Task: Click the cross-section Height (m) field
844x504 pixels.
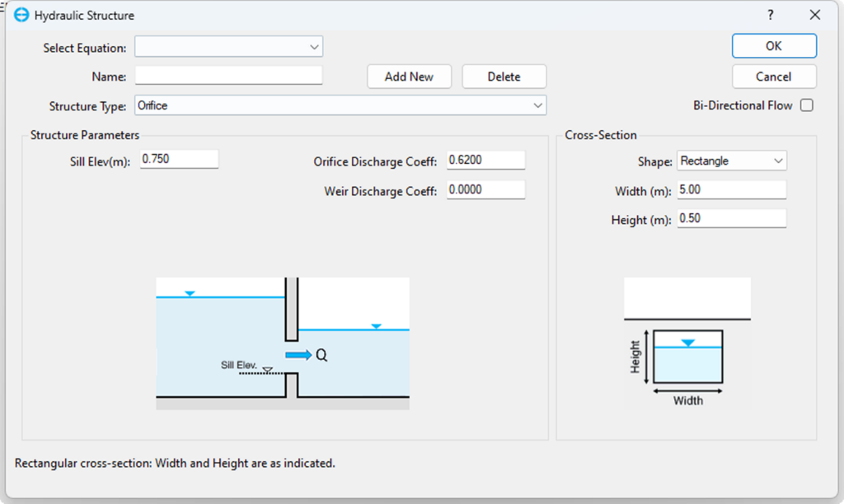Action: click(731, 219)
